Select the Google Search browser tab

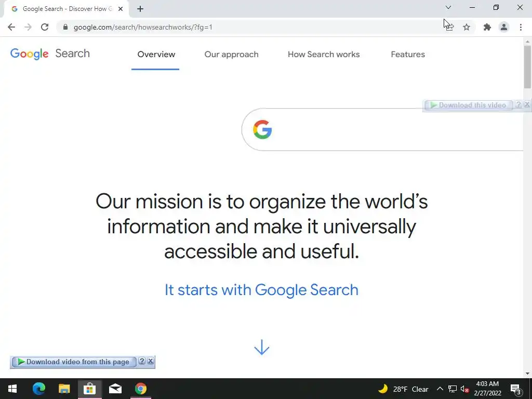click(67, 9)
